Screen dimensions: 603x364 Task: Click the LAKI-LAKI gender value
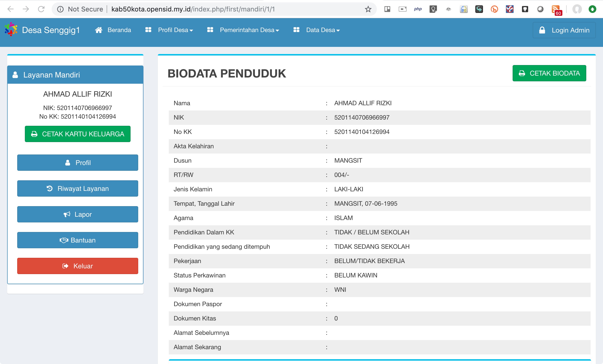tap(349, 189)
